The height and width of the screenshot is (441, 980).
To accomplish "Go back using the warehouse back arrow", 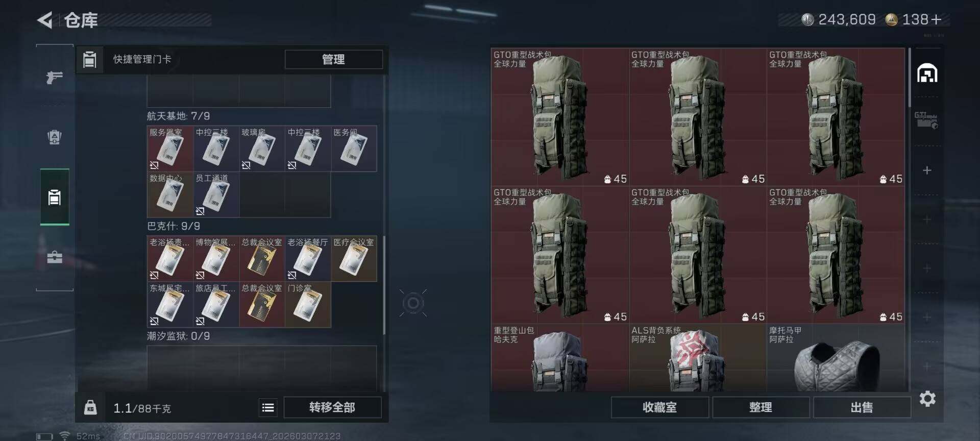I will [45, 20].
